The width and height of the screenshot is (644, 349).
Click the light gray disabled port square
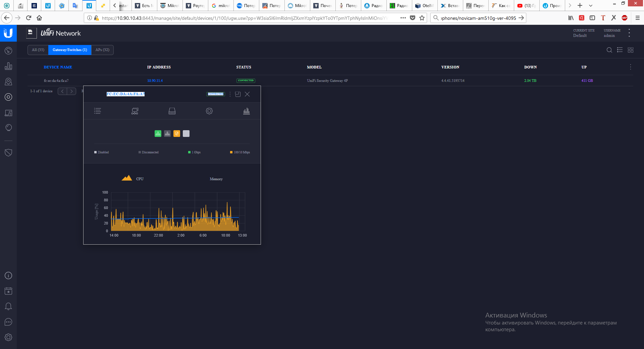(x=186, y=134)
